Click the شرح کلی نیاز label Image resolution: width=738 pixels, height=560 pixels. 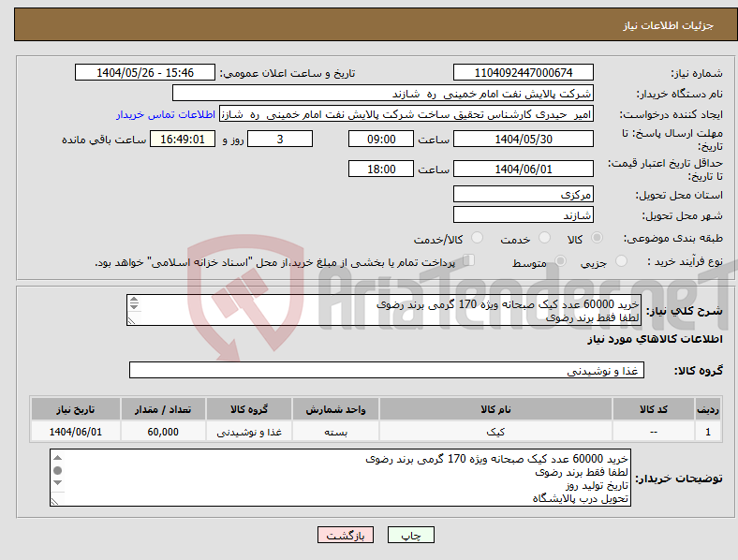pyautogui.click(x=684, y=311)
